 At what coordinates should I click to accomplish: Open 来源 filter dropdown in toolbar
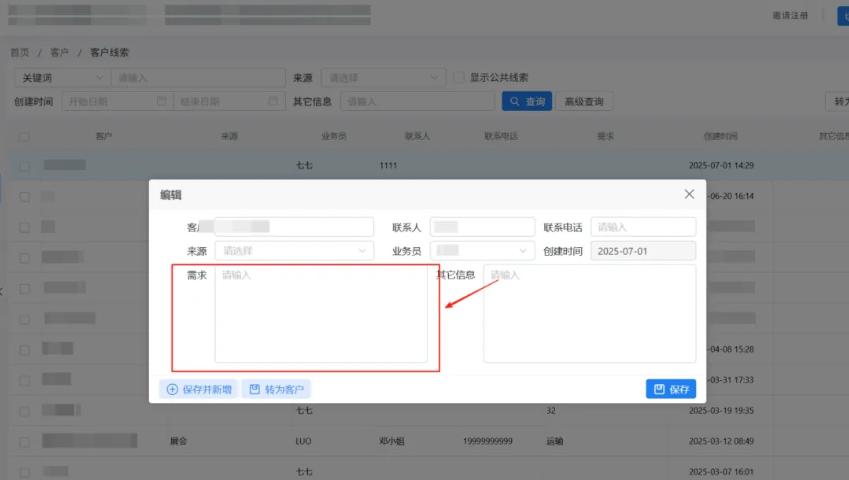(383, 78)
